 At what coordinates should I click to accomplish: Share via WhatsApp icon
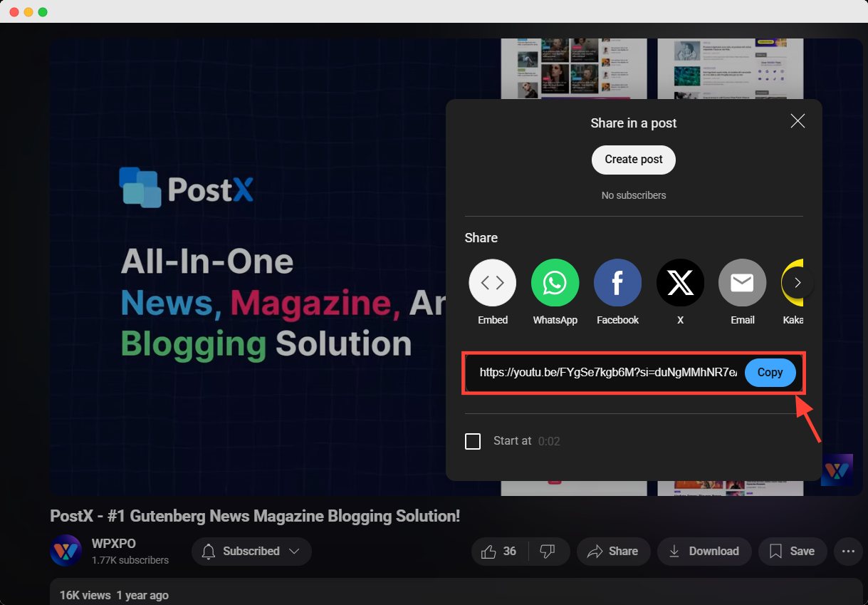pyautogui.click(x=555, y=283)
